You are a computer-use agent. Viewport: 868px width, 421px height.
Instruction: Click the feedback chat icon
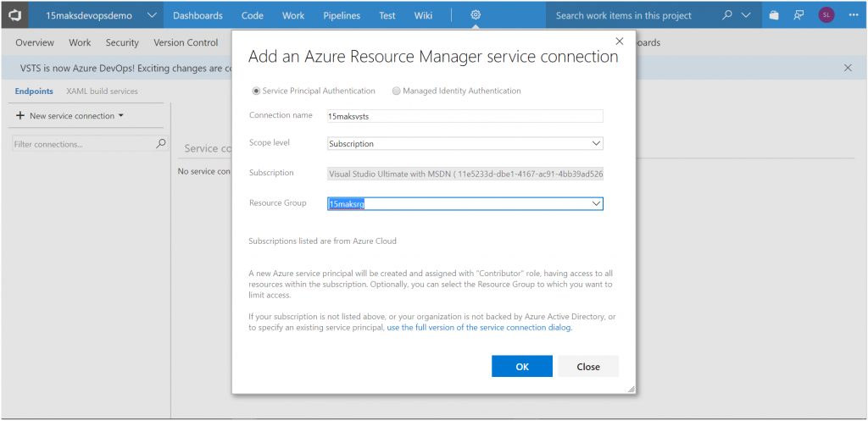798,15
